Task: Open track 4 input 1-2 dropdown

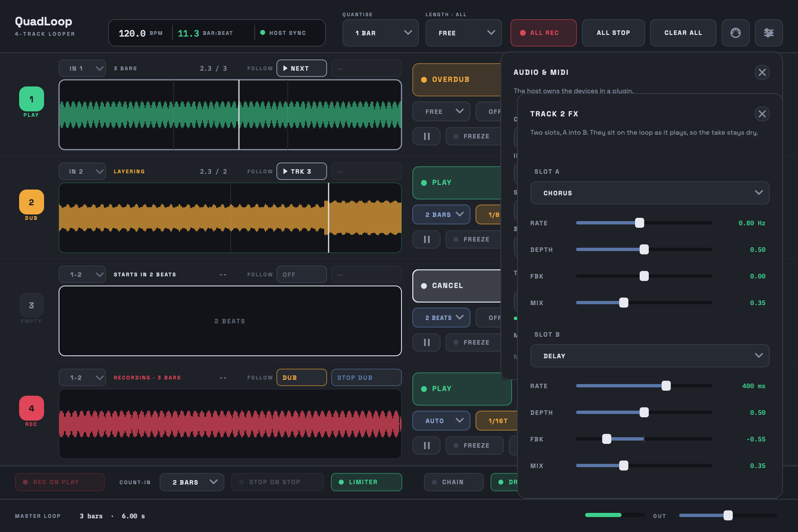Action: tap(82, 377)
